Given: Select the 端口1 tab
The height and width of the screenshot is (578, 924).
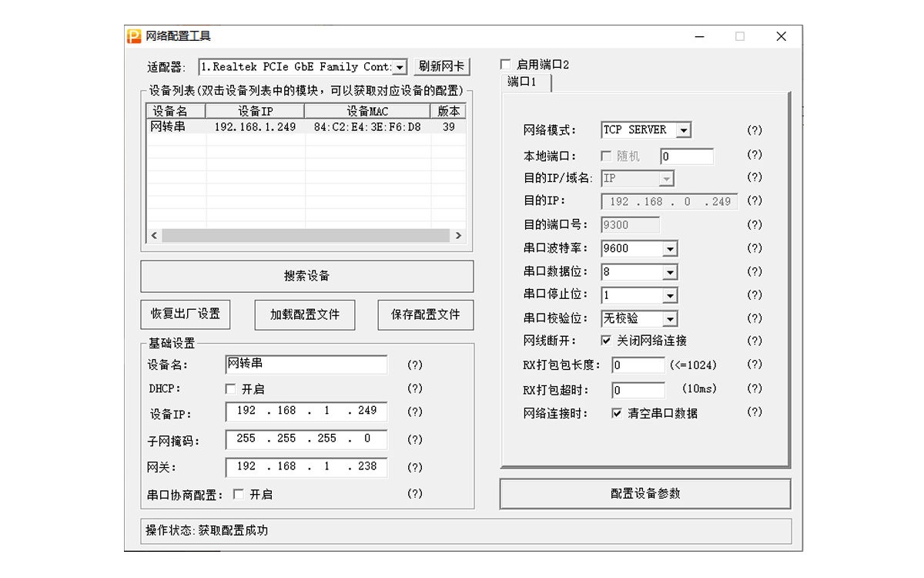Looking at the screenshot, I should tap(523, 82).
